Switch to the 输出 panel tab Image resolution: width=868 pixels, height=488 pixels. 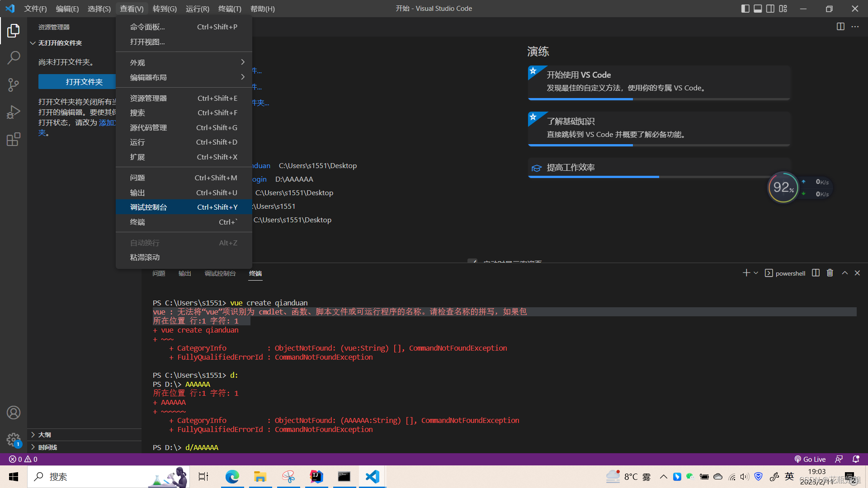pyautogui.click(x=184, y=273)
